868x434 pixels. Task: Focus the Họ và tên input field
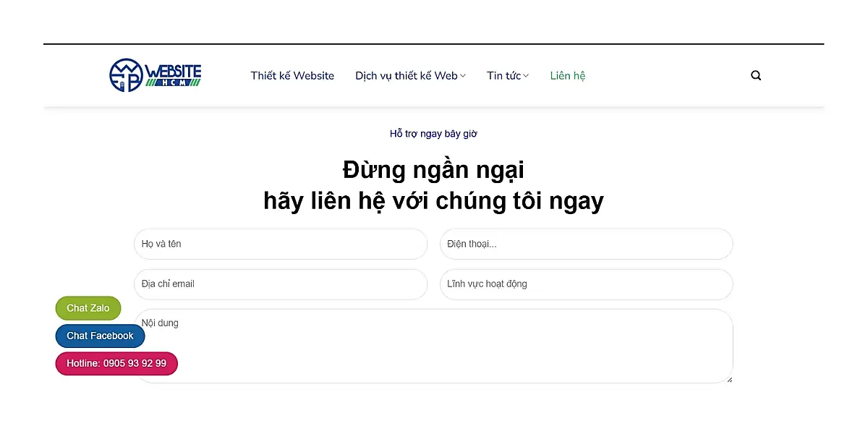click(281, 244)
